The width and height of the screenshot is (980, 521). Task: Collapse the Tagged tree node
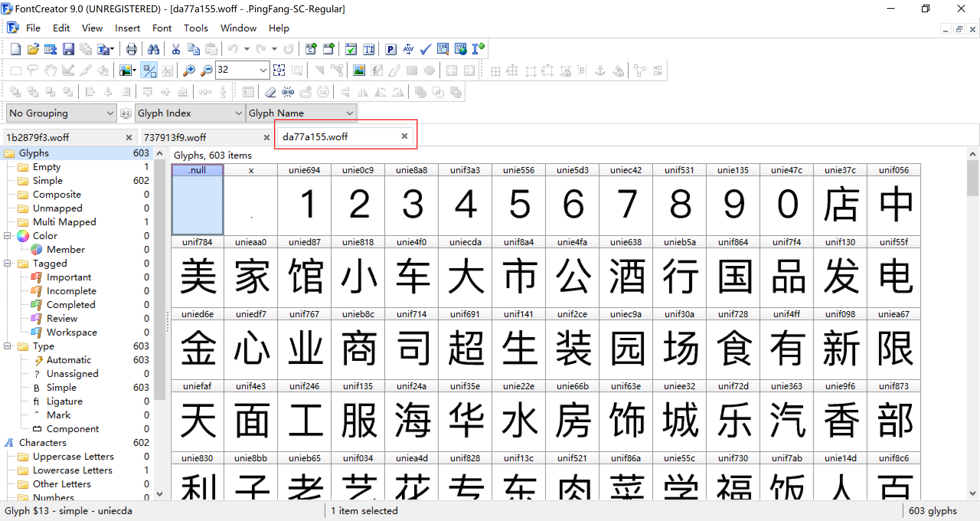[x=7, y=263]
